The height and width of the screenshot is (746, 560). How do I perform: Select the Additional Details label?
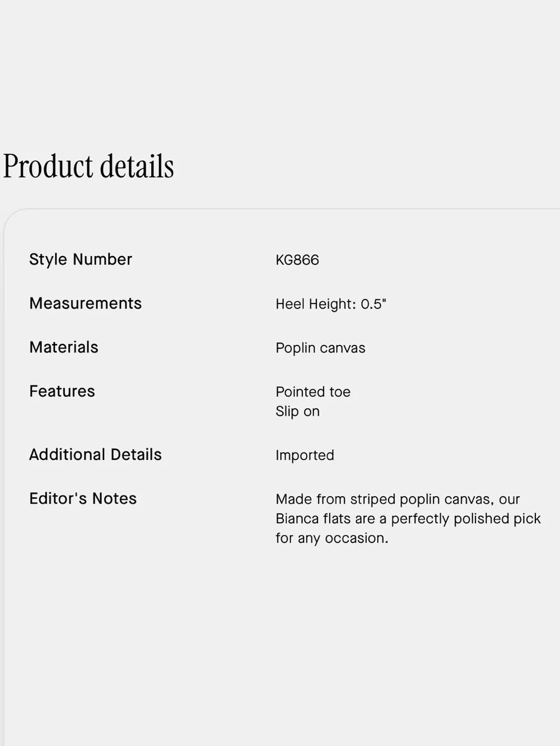coord(95,455)
